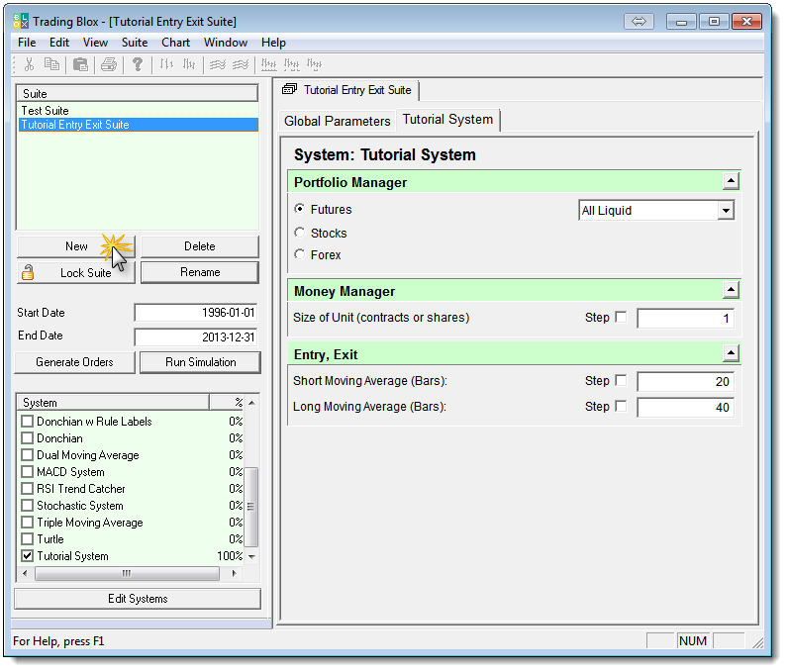Image resolution: width=787 pixels, height=672 pixels.
Task: Click the Paste clipboard toolbar icon
Action: (x=80, y=65)
